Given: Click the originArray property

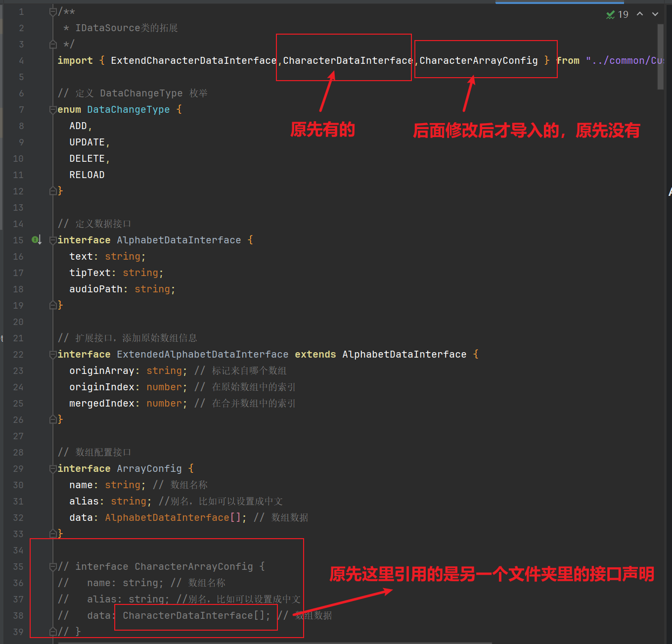Looking at the screenshot, I should 101,370.
